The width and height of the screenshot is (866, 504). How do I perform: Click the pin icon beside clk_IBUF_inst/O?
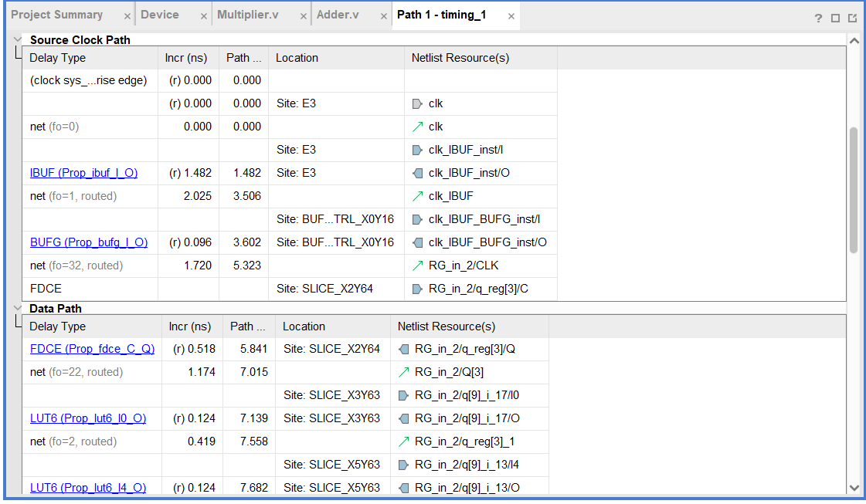point(418,173)
